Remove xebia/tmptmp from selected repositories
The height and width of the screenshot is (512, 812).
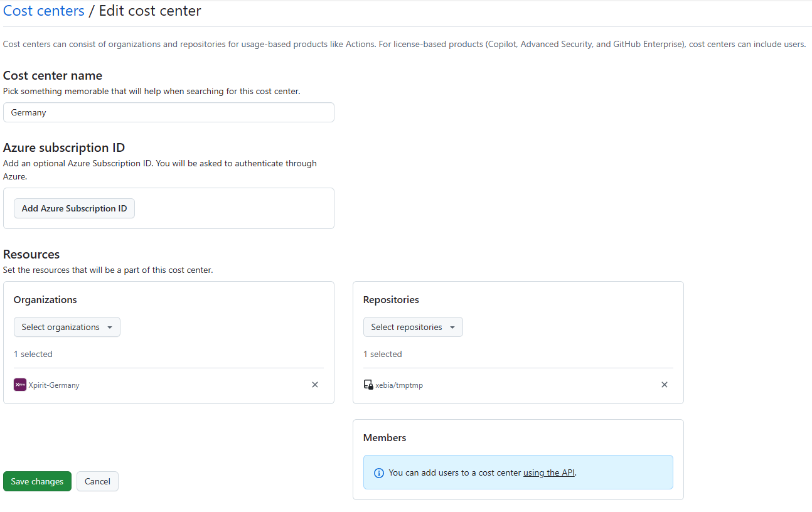pyautogui.click(x=665, y=385)
